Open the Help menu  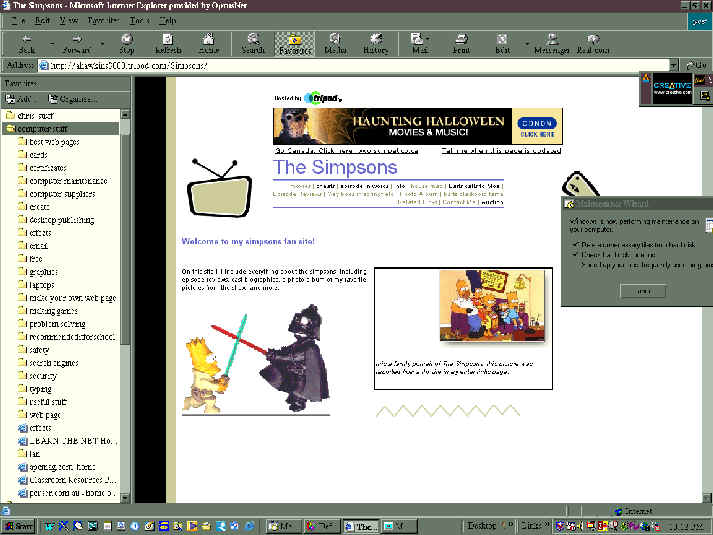[x=167, y=20]
